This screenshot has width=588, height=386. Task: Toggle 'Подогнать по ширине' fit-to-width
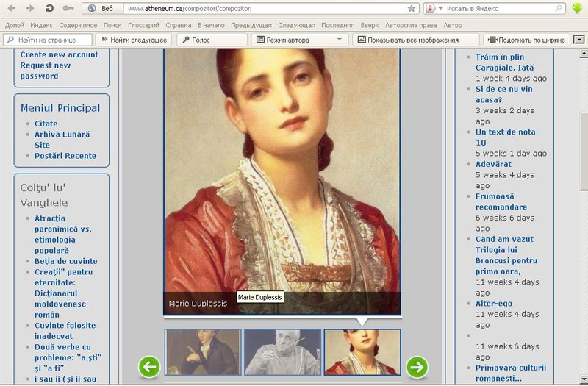point(526,40)
